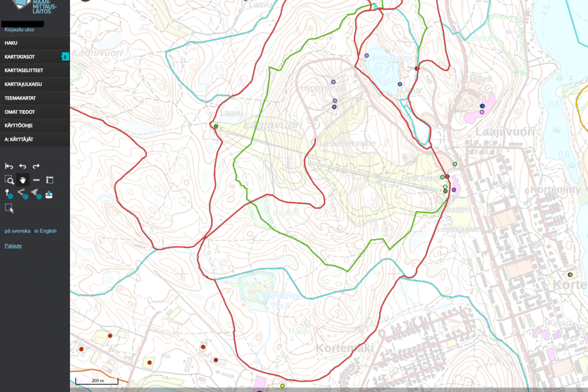The image size is (588, 392).
Task: Open the Palaute feedback link
Action: coord(13,246)
